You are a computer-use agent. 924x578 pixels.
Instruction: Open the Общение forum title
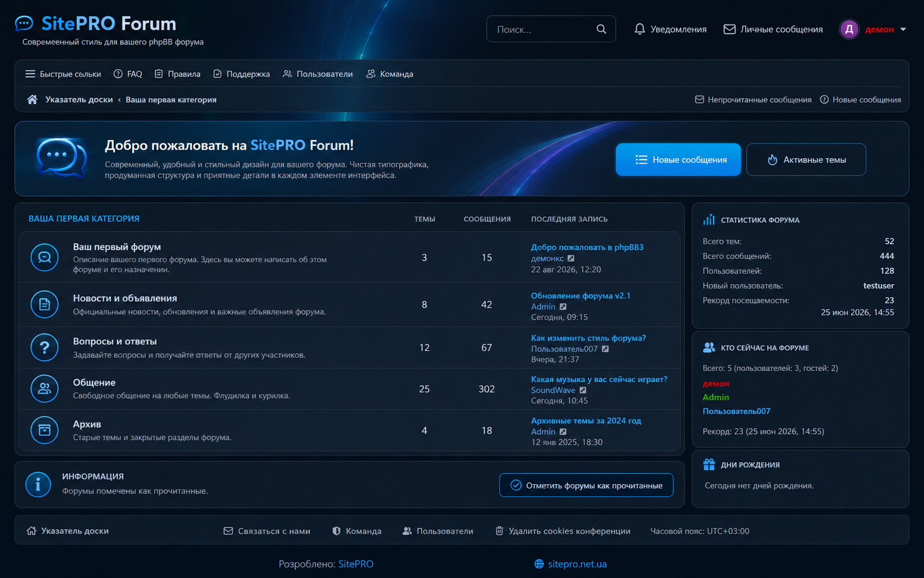click(x=94, y=382)
